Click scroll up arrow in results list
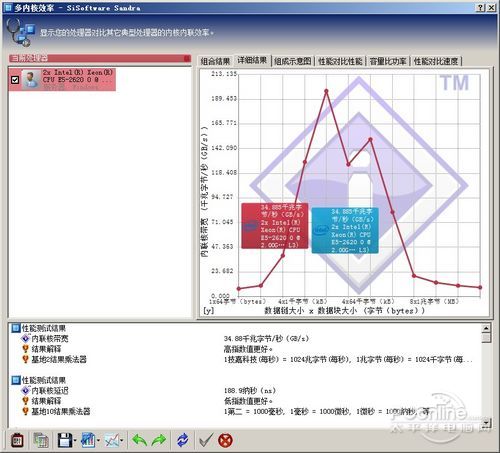 pyautogui.click(x=486, y=328)
